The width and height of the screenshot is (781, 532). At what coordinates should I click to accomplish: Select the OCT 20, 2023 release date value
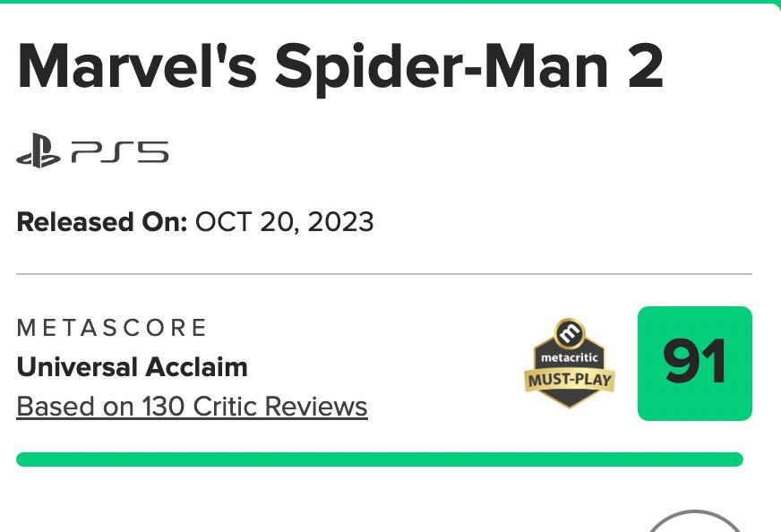284,221
